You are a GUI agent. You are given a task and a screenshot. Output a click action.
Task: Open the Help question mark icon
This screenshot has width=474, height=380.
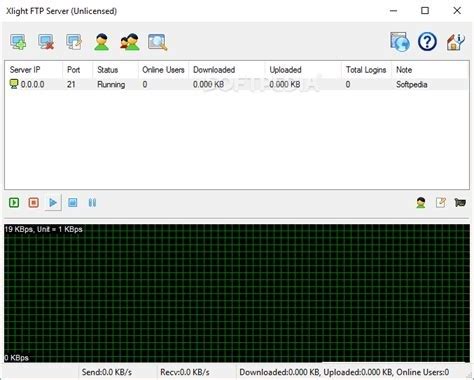pos(427,42)
